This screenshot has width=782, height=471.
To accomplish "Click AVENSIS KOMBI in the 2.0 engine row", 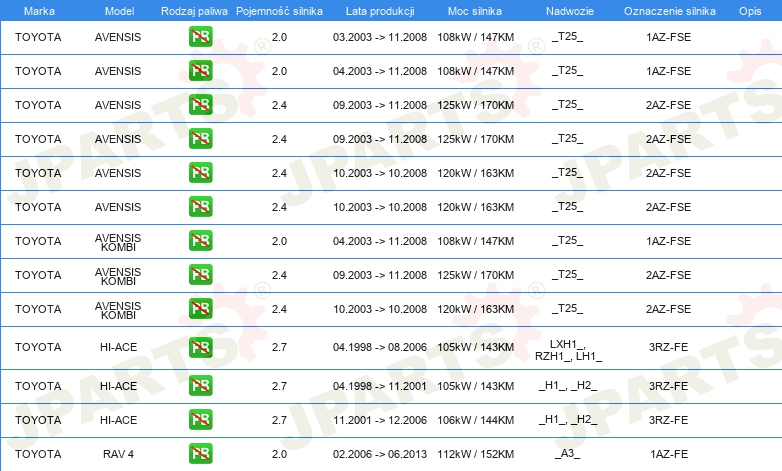I will tap(118, 242).
